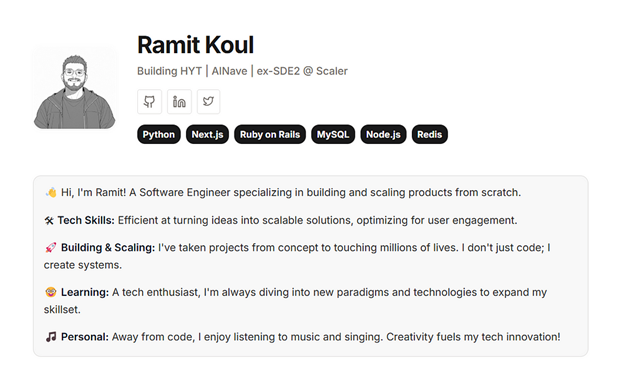Click the bold Personal label
624x371 pixels.
(85, 337)
